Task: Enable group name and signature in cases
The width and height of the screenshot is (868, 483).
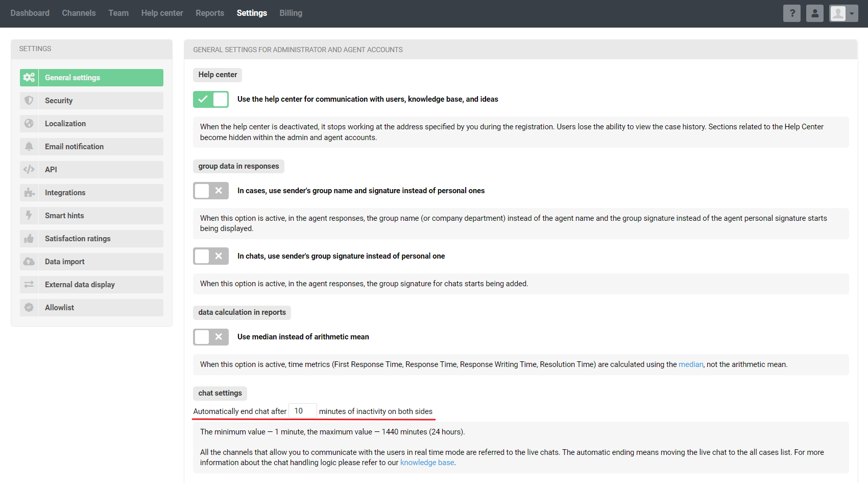Action: click(x=211, y=191)
